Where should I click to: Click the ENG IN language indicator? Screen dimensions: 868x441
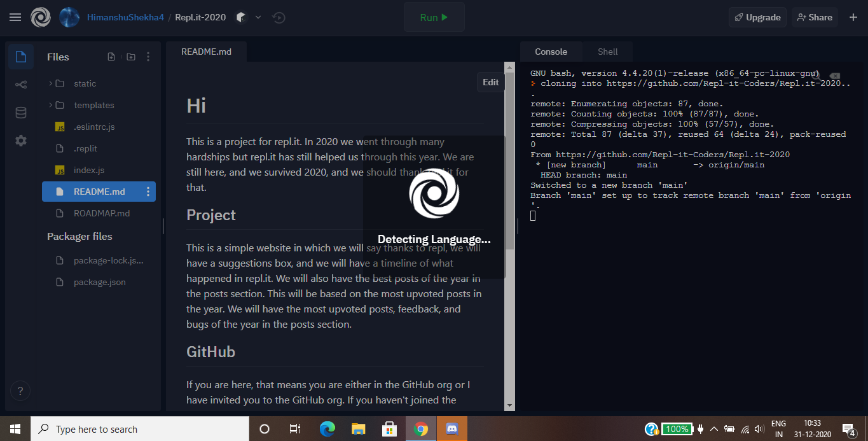(778, 429)
